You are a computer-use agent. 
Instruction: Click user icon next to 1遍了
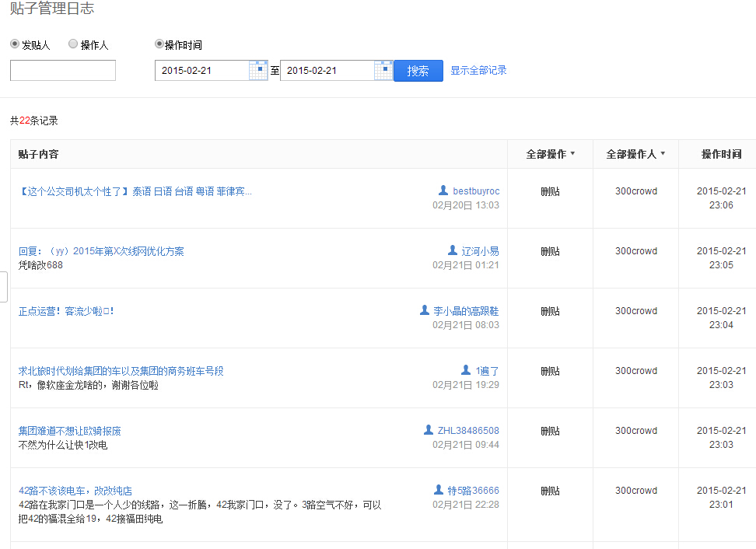[466, 369]
